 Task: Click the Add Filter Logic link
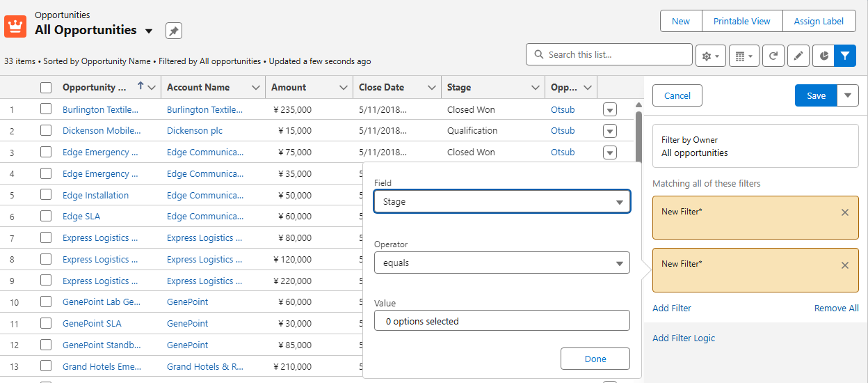pyautogui.click(x=684, y=338)
